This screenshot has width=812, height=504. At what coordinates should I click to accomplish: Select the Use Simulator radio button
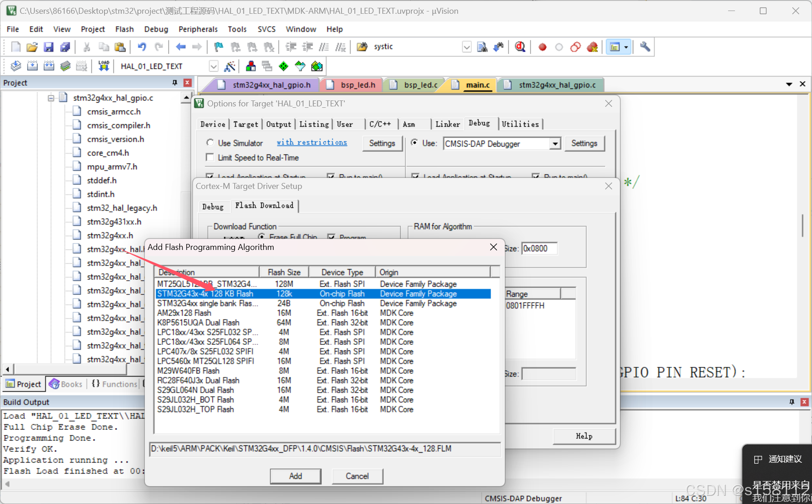coord(210,143)
